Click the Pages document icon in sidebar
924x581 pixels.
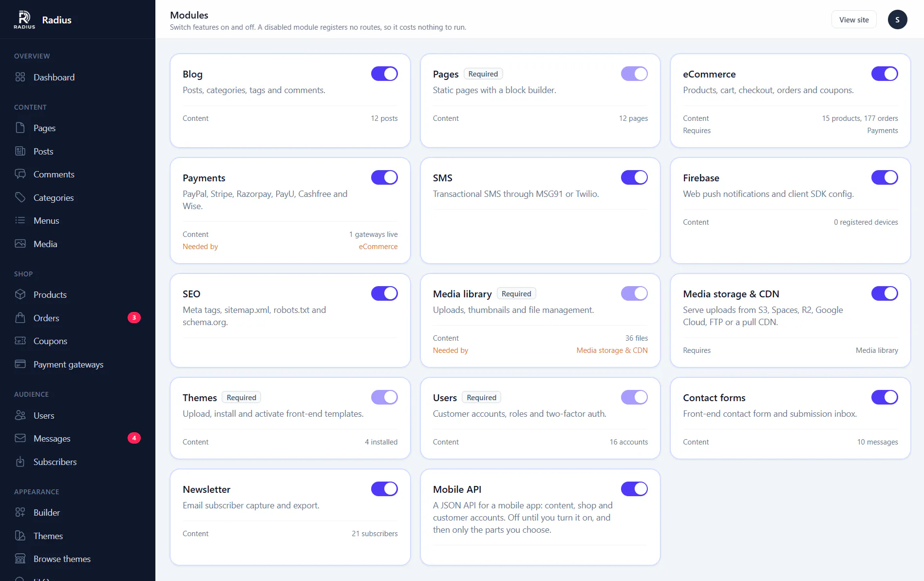point(20,128)
